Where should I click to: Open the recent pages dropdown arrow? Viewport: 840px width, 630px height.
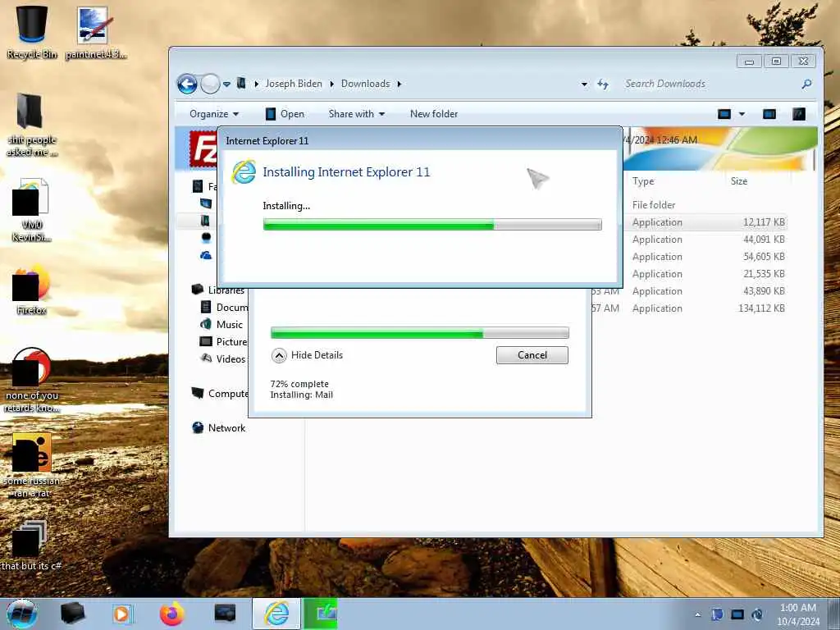point(226,84)
